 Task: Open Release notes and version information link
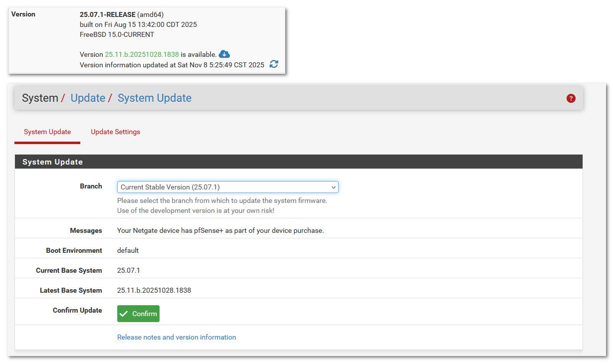click(177, 338)
